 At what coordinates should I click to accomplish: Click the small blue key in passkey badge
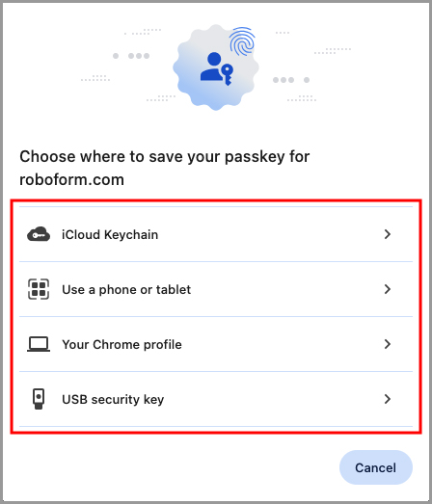point(228,74)
